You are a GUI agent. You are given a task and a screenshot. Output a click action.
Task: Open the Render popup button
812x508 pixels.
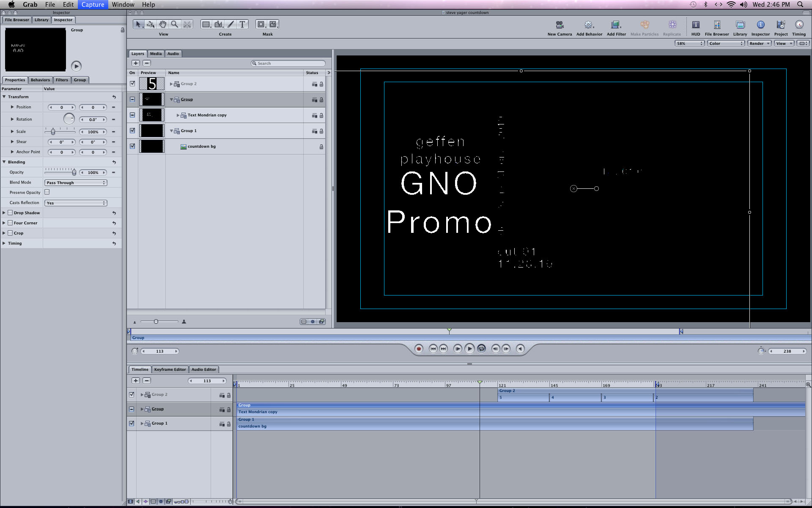pyautogui.click(x=759, y=44)
